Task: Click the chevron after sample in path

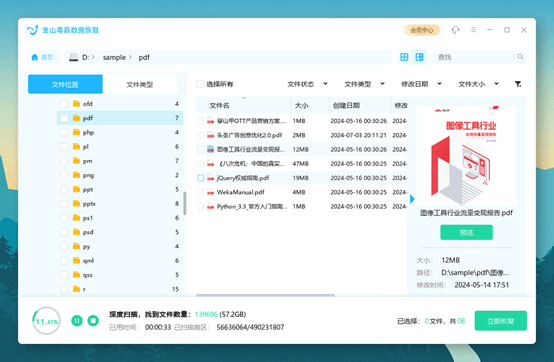Action: [x=130, y=57]
